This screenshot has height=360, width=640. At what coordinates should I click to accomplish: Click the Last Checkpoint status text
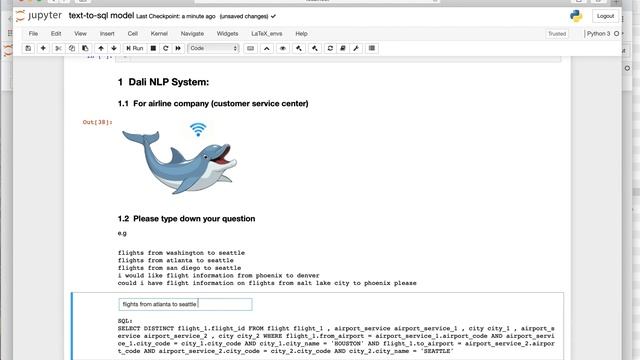tap(176, 16)
